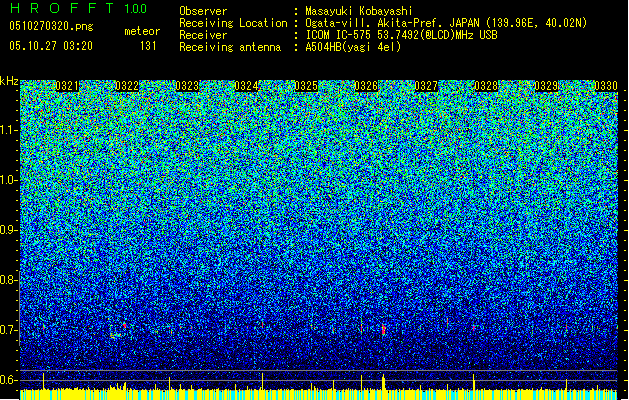Select the 0323 time marker

coord(187,86)
